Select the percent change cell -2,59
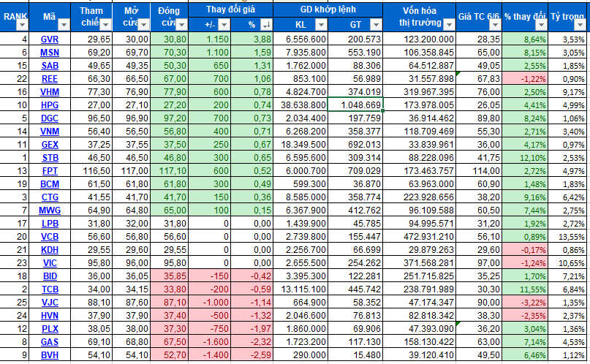 point(252,355)
